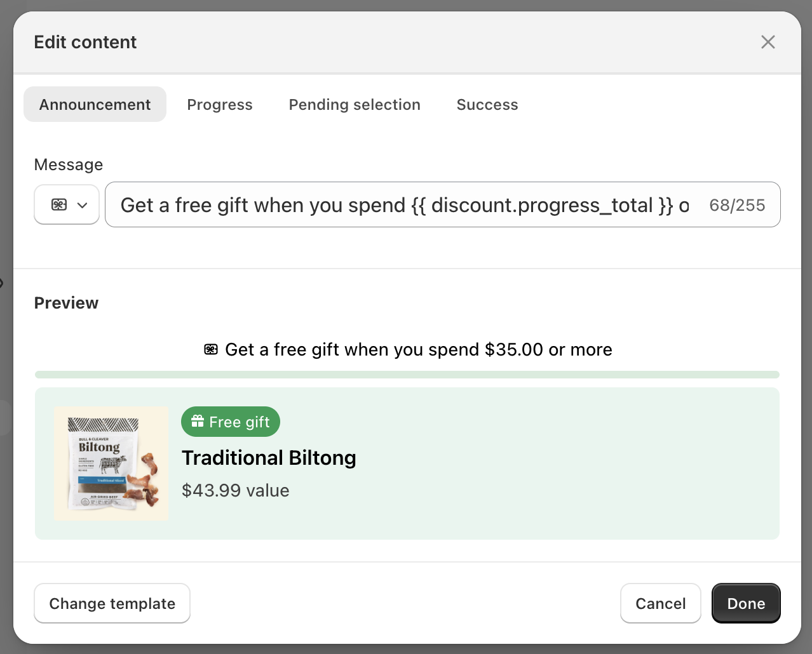This screenshot has width=812, height=654.
Task: Click the Preview section heading
Action: [x=66, y=303]
